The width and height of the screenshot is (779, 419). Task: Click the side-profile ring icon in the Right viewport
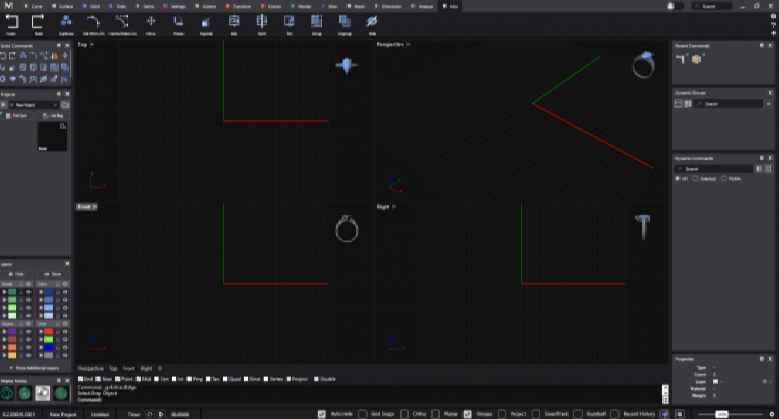tap(642, 227)
